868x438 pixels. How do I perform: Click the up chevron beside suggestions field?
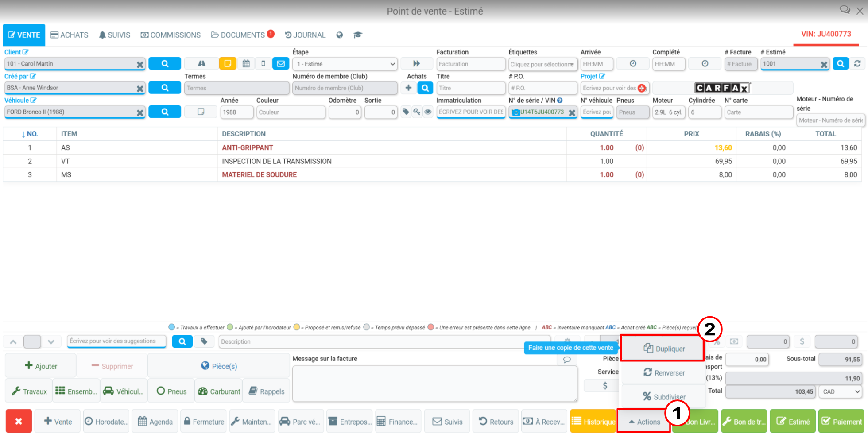point(13,341)
